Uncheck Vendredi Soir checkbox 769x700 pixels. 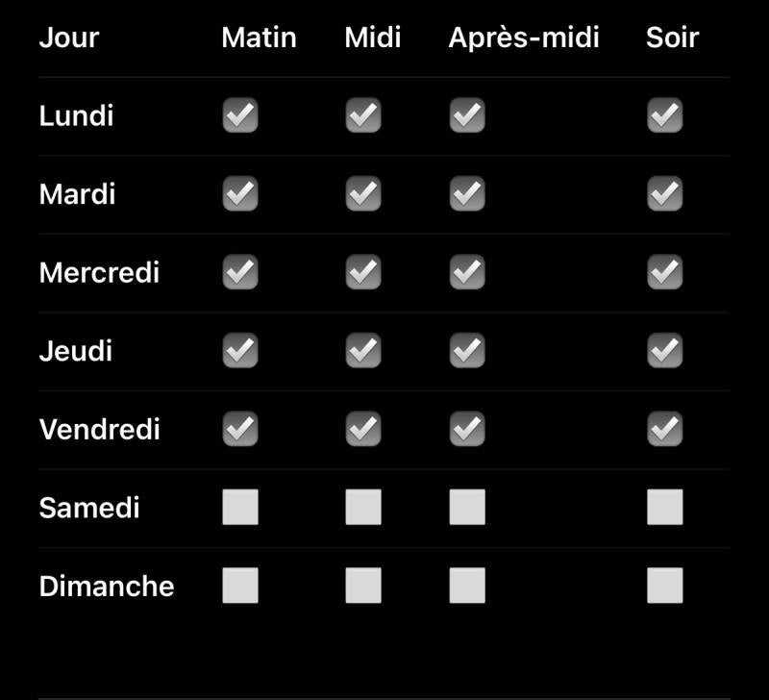[x=665, y=429]
